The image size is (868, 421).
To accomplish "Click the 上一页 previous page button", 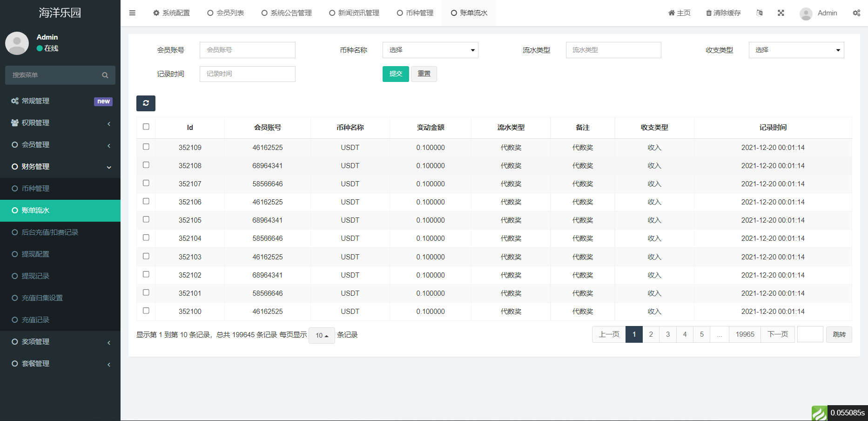I will (x=609, y=334).
